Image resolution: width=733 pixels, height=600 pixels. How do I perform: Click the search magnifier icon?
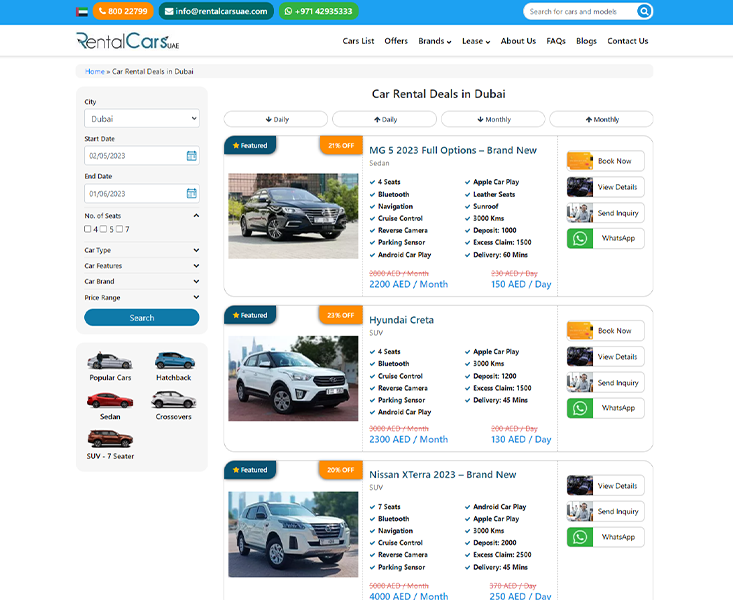click(644, 11)
